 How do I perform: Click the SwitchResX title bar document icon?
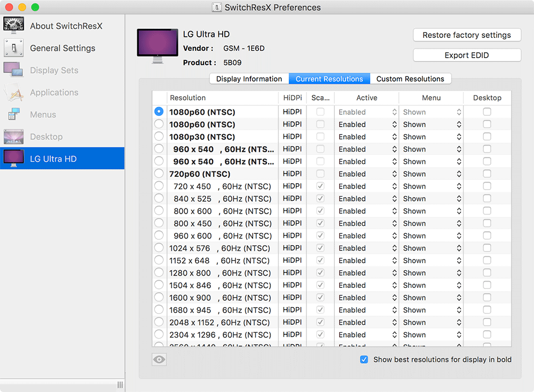click(x=217, y=7)
